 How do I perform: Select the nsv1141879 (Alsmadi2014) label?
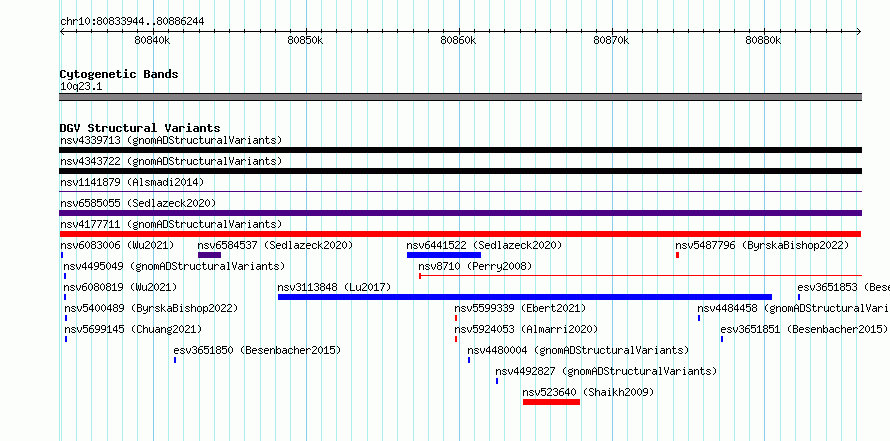132,182
